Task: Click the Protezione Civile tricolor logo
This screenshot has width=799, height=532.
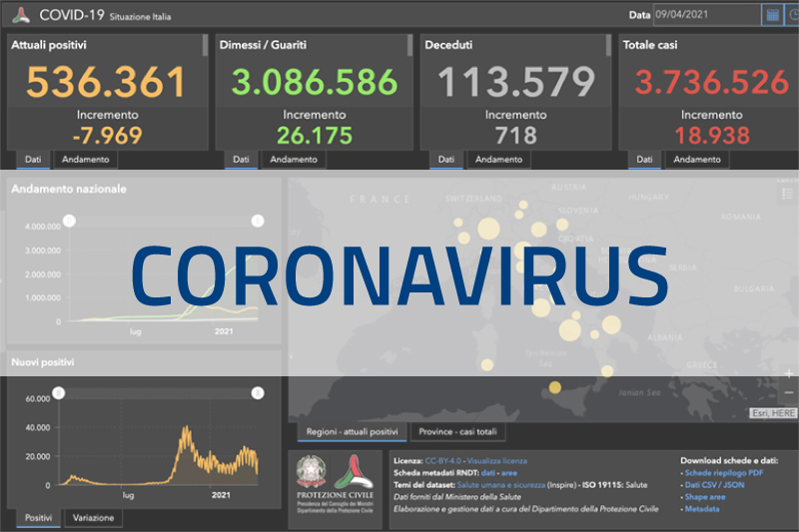Action: pyautogui.click(x=354, y=471)
